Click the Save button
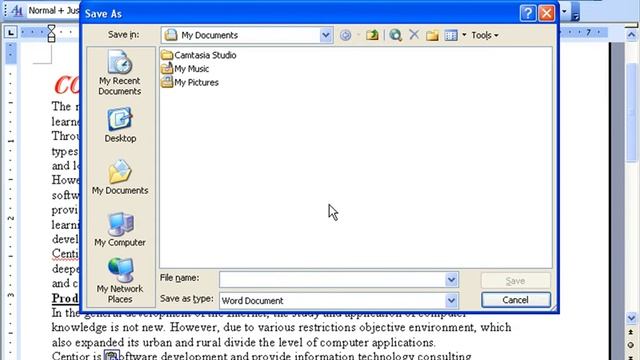 click(516, 281)
